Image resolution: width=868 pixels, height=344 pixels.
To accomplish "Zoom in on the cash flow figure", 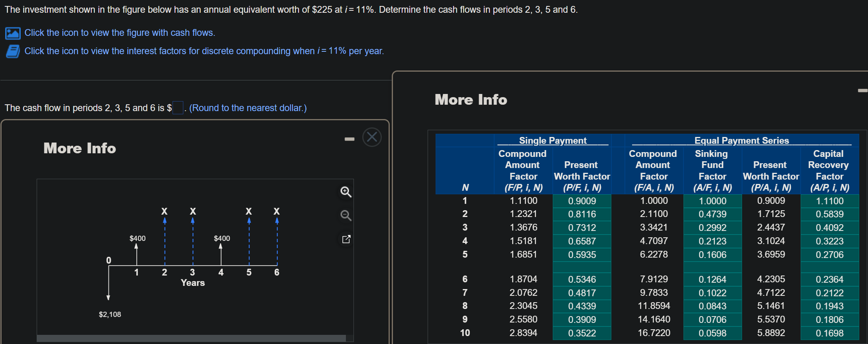I will tap(346, 192).
